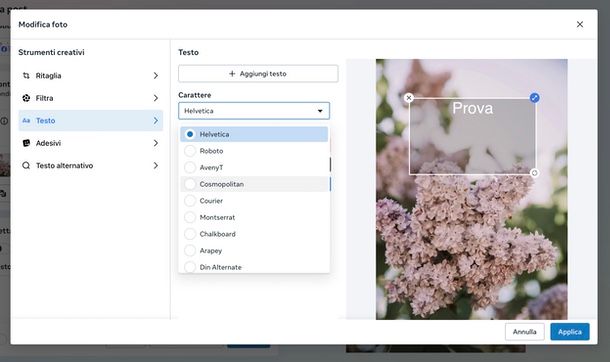Click the Ritaglia crop icon
Viewport: 610px width, 362px height.
[26, 75]
